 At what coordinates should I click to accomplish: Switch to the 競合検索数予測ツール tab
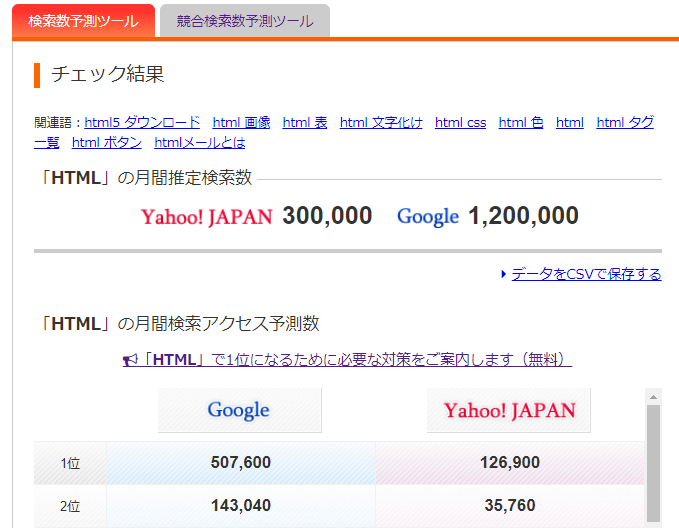245,21
